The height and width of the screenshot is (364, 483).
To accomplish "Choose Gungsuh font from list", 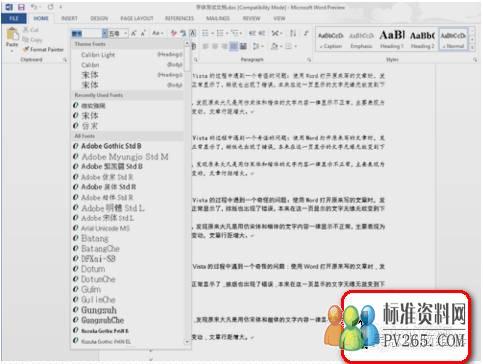I will [x=128, y=310].
